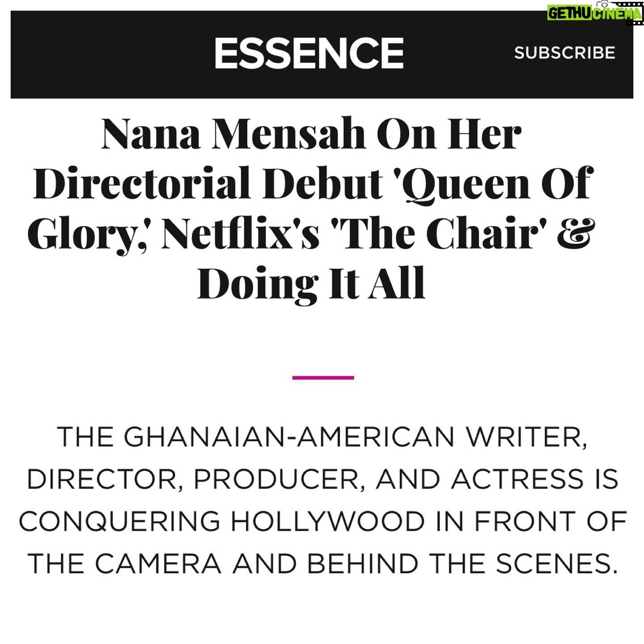Click 'Directorial Debut' in the headline
Viewport: 644px width, 644px height.
click(208, 184)
